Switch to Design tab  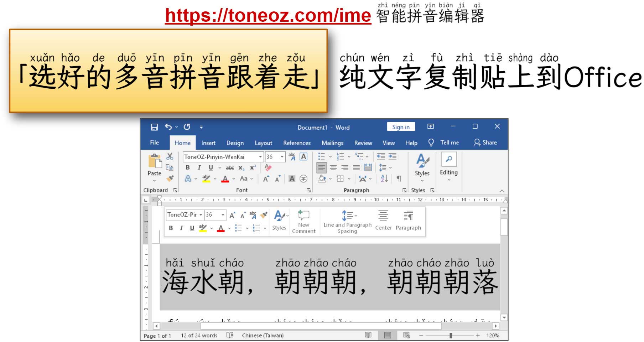click(x=235, y=143)
